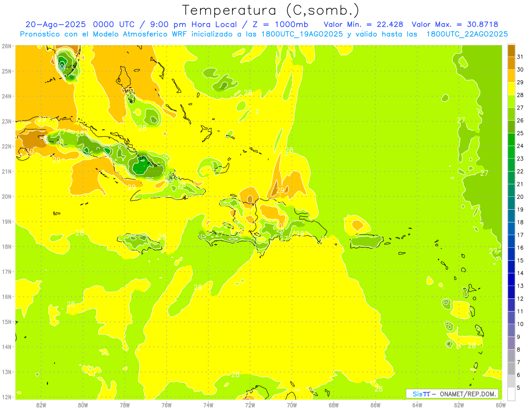This screenshot has height=411, width=532.
Task: Click the orange legend band between 30 and 31
Action: 511,63
